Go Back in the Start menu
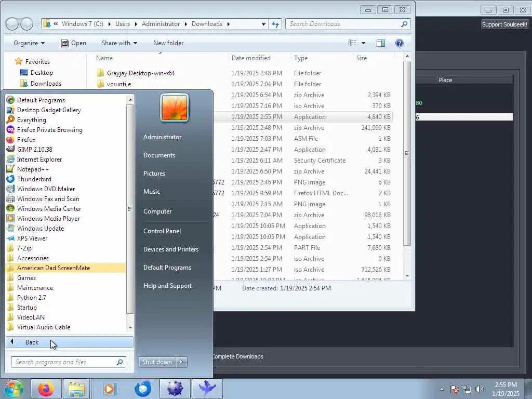532x399 pixels. point(69,342)
